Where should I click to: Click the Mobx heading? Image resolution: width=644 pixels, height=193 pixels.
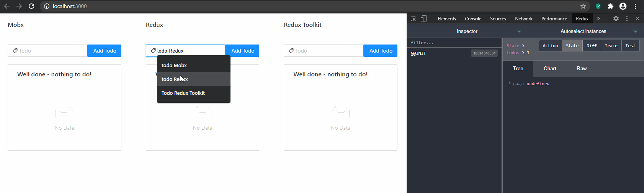tap(16, 25)
